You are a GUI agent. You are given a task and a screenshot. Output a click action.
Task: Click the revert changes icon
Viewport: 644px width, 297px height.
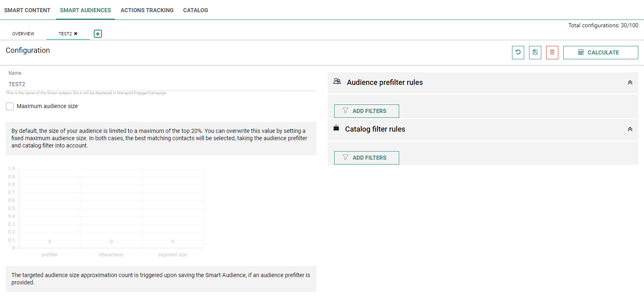[518, 52]
